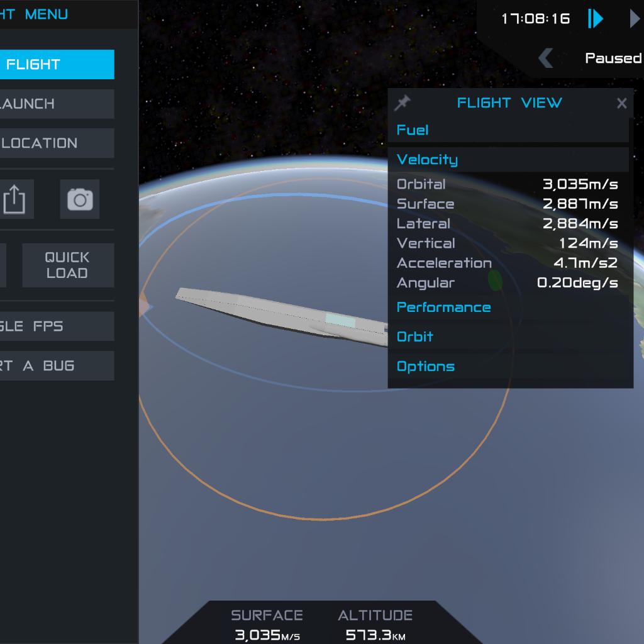
Task: Expand the Performance section
Action: [508, 307]
